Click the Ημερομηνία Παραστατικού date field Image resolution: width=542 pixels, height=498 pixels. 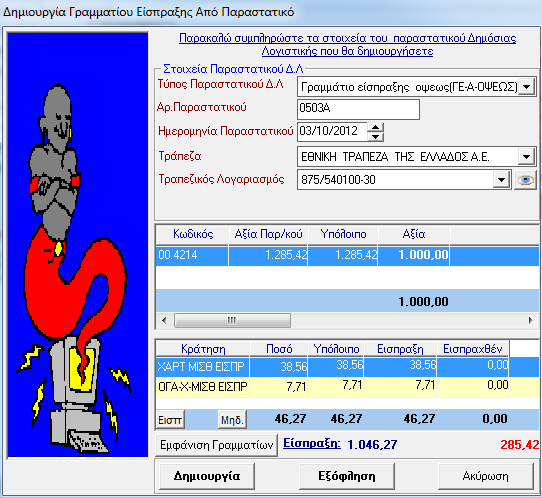coord(332,132)
